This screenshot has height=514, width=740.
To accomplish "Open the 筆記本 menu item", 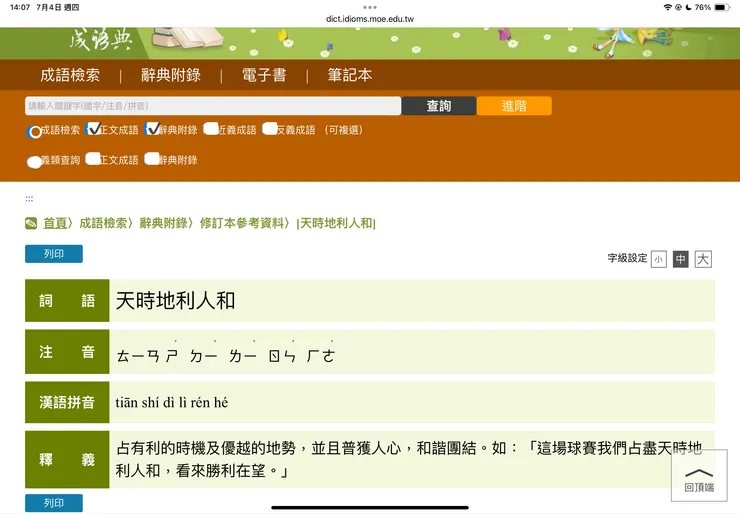I will [x=350, y=75].
